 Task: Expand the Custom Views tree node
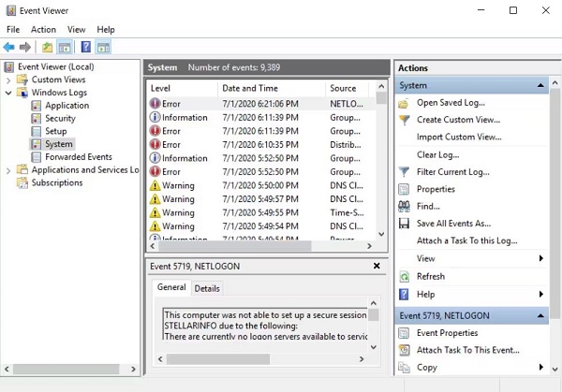[8, 80]
